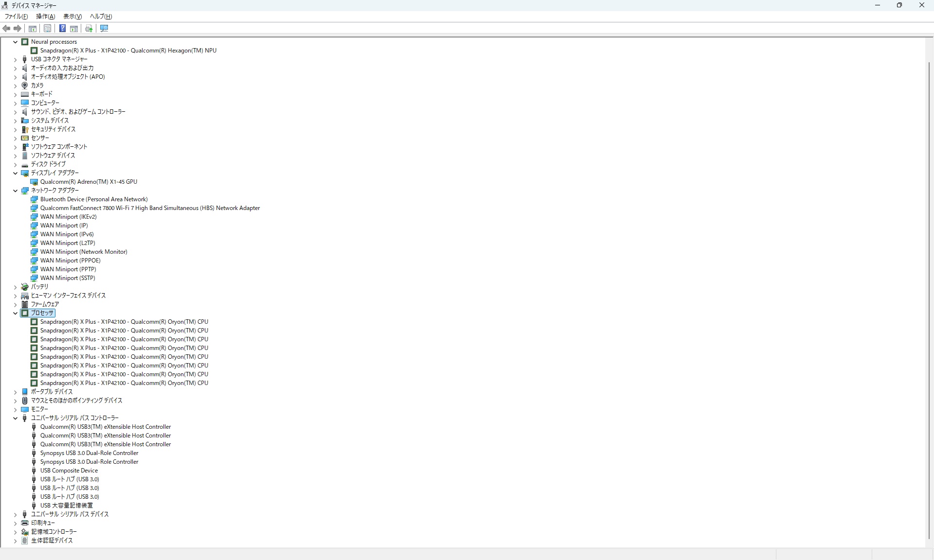Expand the バッテリ category
The image size is (934, 560).
pos(15,287)
